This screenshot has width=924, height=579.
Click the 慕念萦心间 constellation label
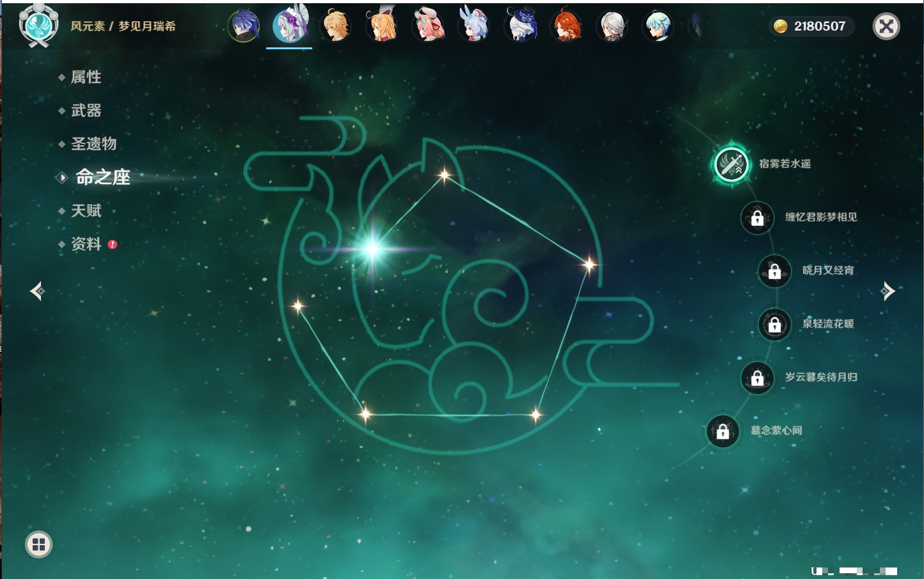[x=776, y=431]
